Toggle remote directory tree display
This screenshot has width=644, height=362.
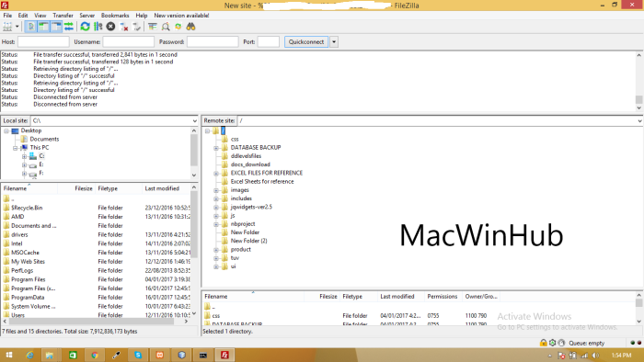click(56, 27)
